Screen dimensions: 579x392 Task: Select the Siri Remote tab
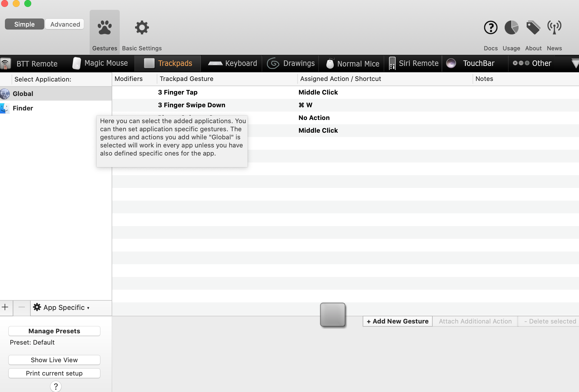click(x=414, y=63)
